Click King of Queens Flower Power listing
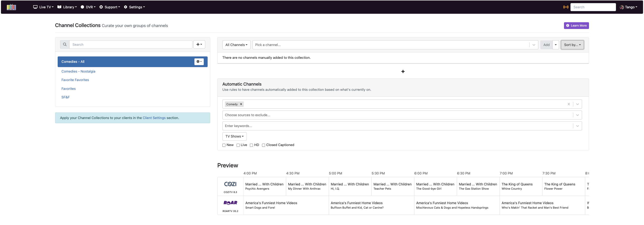Image resolution: width=644 pixels, height=225 pixels. [x=564, y=186]
